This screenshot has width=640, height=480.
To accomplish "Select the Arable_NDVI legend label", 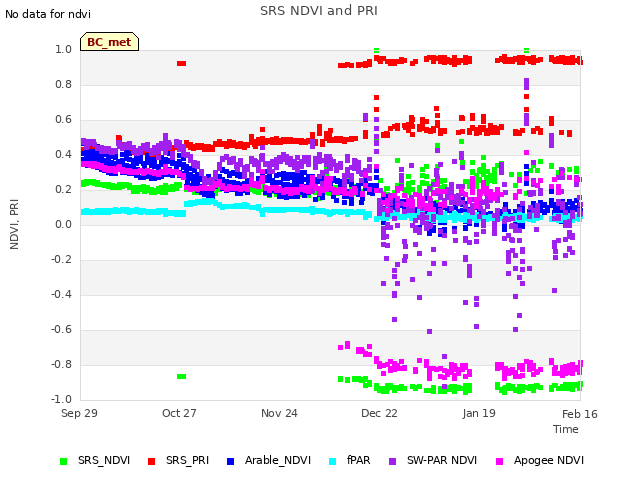I will [x=278, y=460].
